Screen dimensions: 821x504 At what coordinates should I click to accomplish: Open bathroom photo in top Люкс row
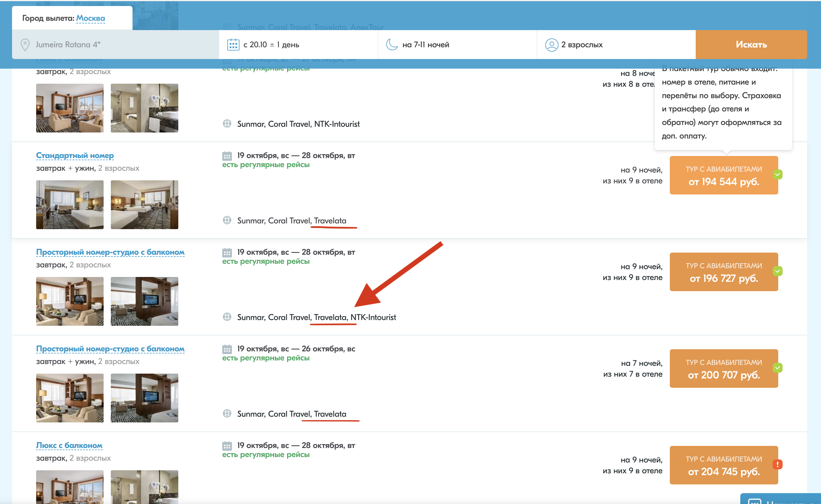click(x=144, y=108)
